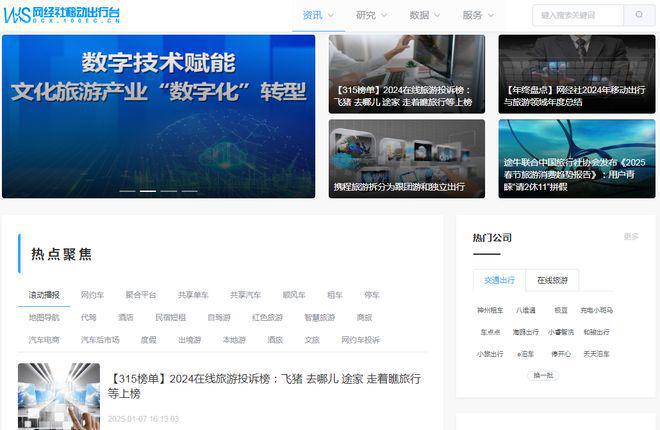Viewport: 660px width, 430px height.
Task: Select the 聚合平台 tab
Action: point(141,295)
